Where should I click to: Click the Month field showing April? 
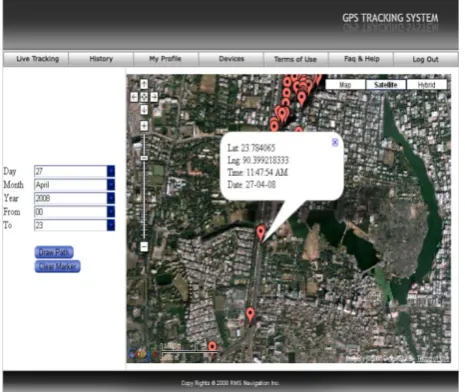tap(71, 185)
